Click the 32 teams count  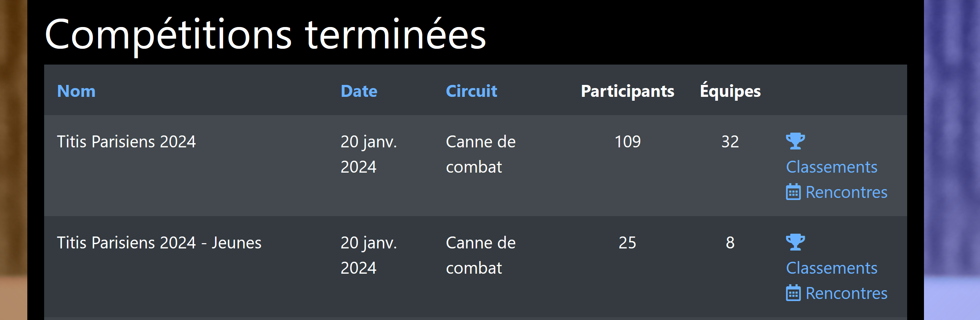[x=730, y=141]
